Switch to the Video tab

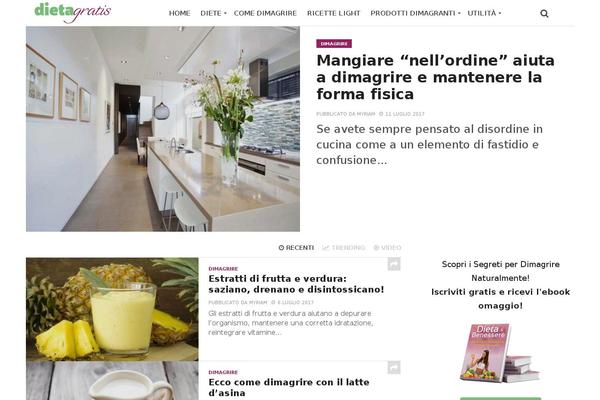pos(387,248)
